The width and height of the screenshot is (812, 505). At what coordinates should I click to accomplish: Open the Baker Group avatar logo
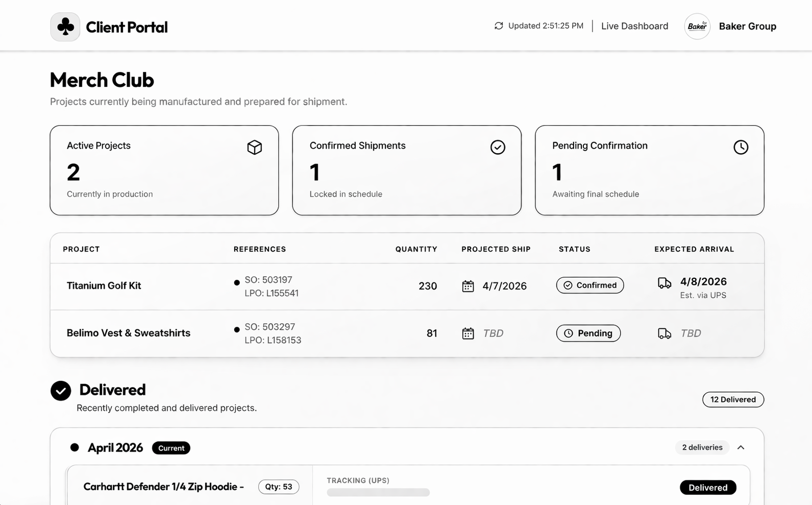point(697,26)
